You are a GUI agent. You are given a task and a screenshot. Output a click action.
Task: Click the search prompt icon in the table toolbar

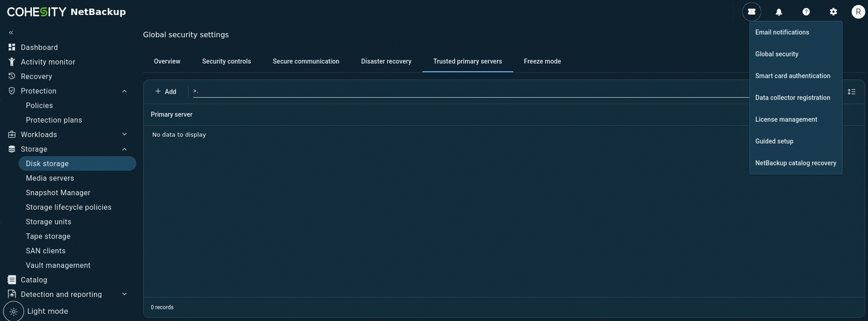pyautogui.click(x=196, y=91)
